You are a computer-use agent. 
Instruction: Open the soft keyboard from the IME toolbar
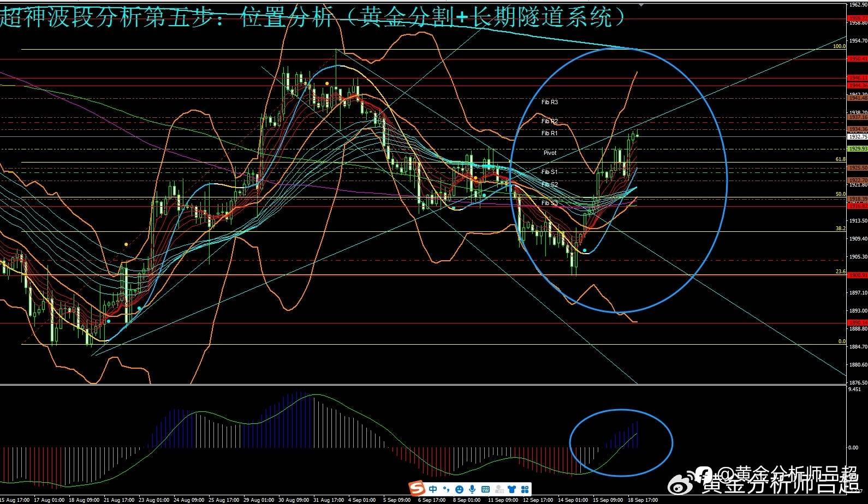(x=485, y=489)
